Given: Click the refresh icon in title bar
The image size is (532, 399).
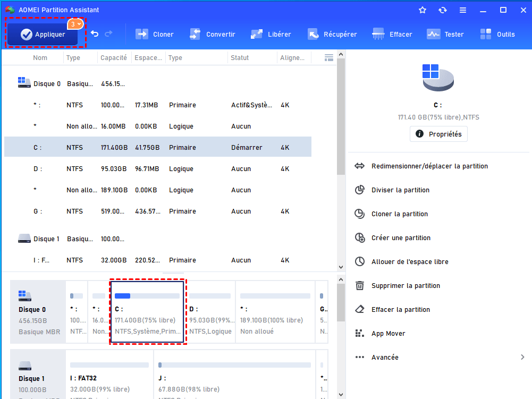Looking at the screenshot, I should click(x=443, y=10).
